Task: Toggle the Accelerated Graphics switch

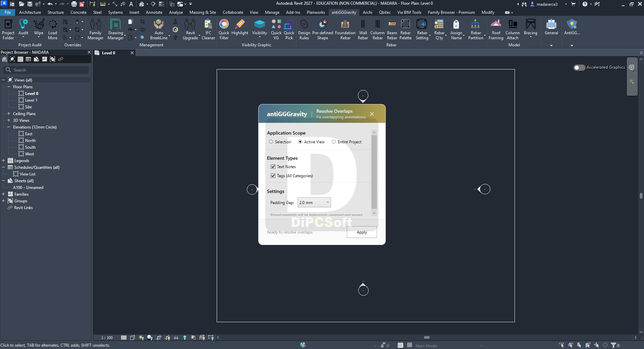Action: click(x=579, y=67)
